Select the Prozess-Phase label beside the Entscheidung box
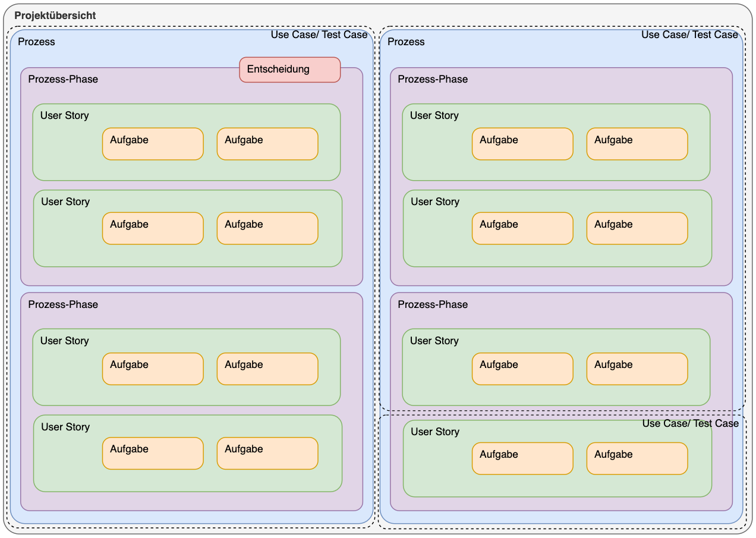 point(63,79)
